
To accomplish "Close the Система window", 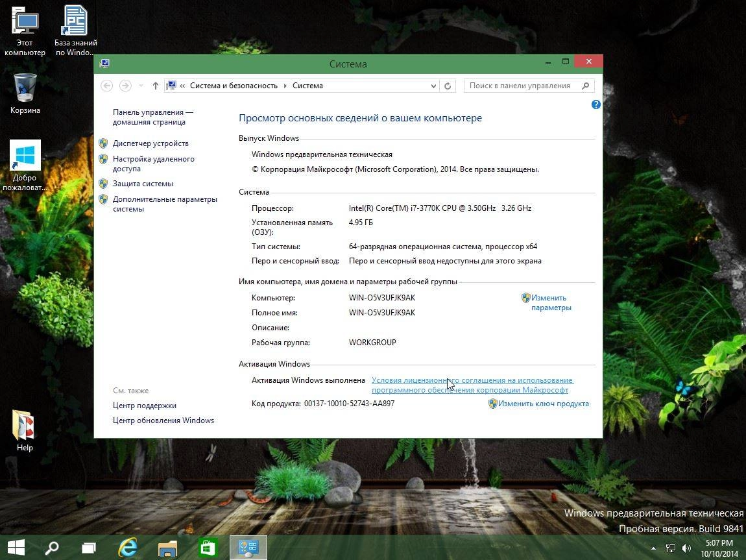I will 588,62.
